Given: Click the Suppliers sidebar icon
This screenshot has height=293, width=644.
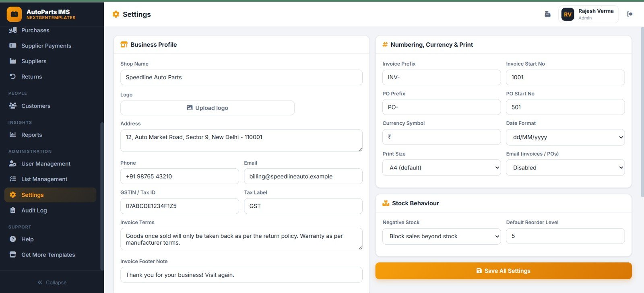Looking at the screenshot, I should pyautogui.click(x=13, y=61).
